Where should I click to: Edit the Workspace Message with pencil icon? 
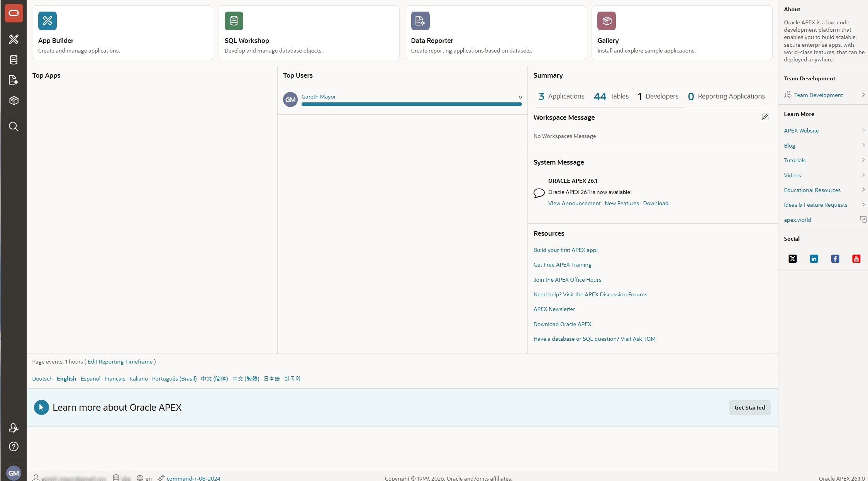[765, 117]
